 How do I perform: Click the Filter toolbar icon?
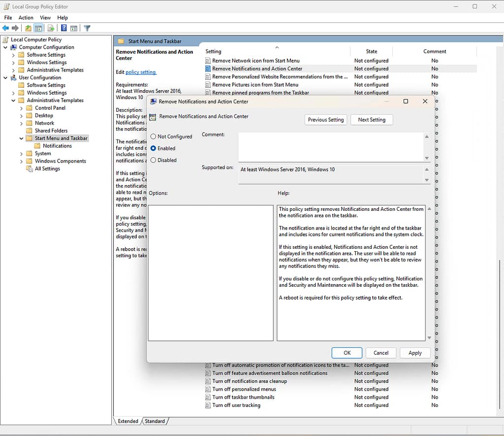point(88,28)
